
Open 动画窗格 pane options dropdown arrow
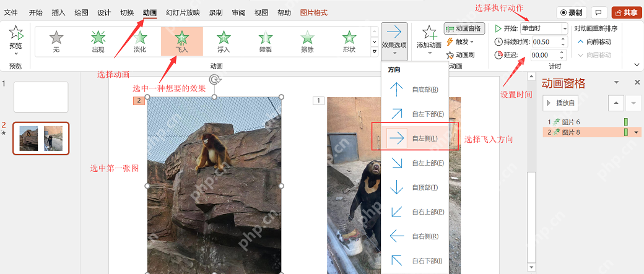coord(617,82)
